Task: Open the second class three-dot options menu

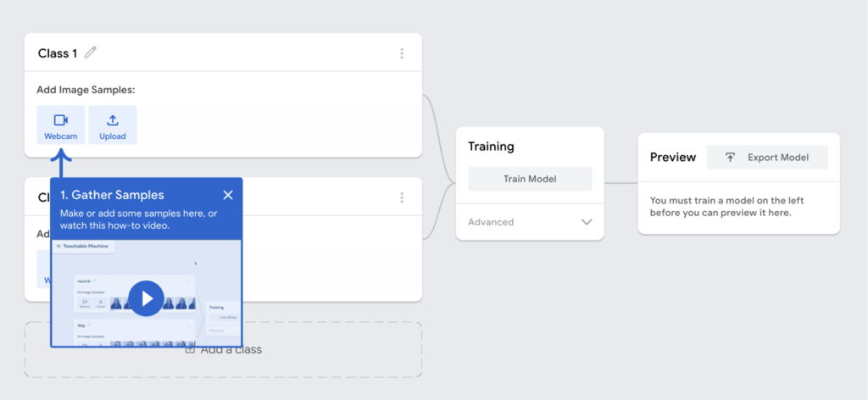Action: coord(402,197)
